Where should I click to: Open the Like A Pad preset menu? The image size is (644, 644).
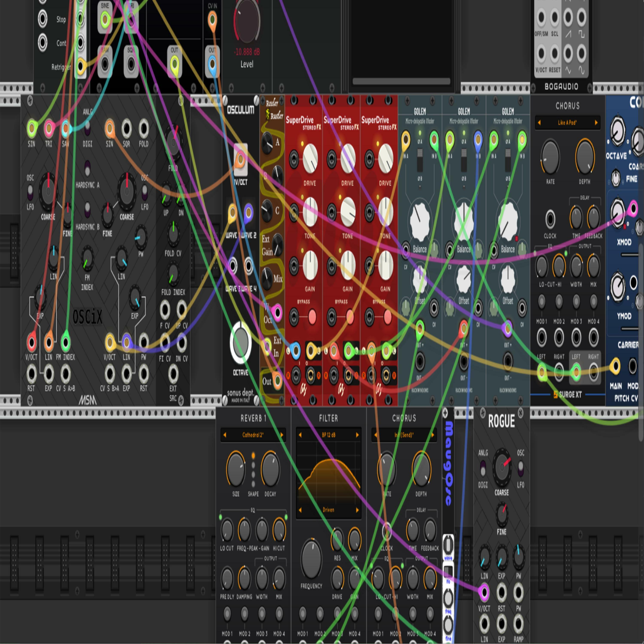coord(567,123)
